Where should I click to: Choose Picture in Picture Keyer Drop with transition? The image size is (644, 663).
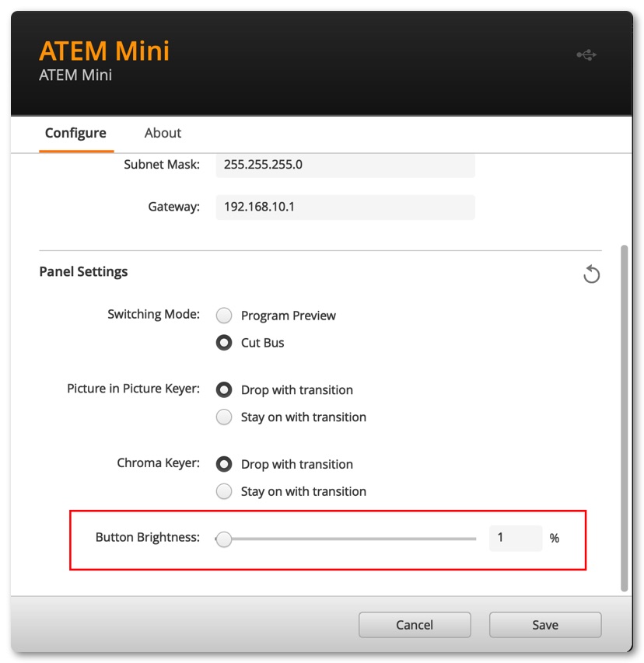pos(224,390)
